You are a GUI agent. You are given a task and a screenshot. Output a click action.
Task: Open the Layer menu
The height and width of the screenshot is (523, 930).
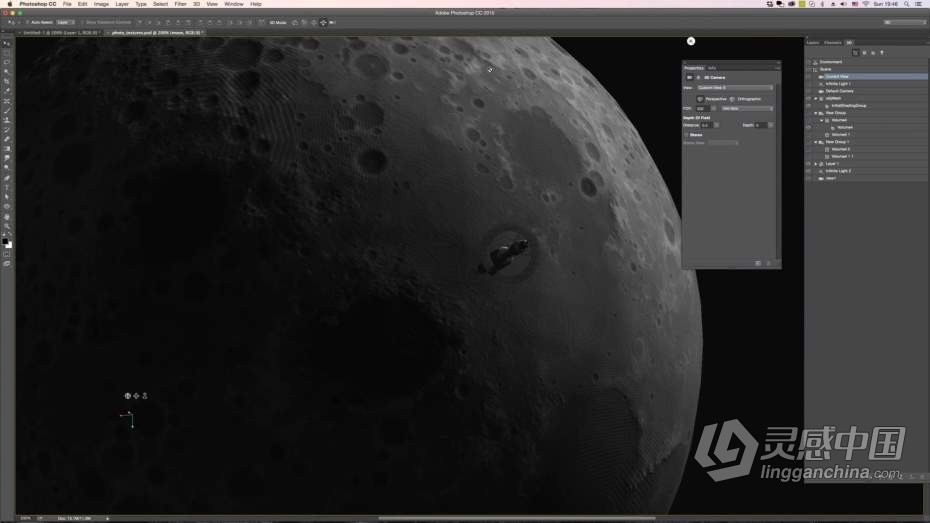pos(122,4)
